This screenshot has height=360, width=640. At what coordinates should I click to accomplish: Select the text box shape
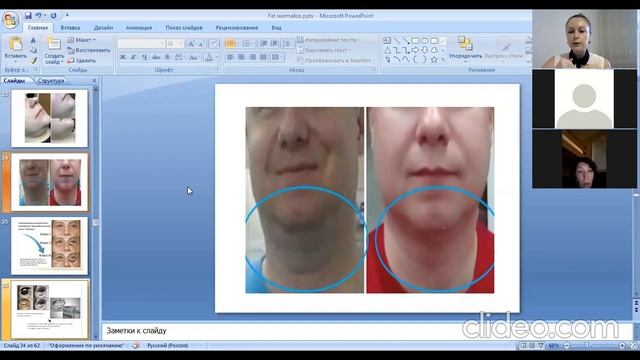tap(387, 40)
